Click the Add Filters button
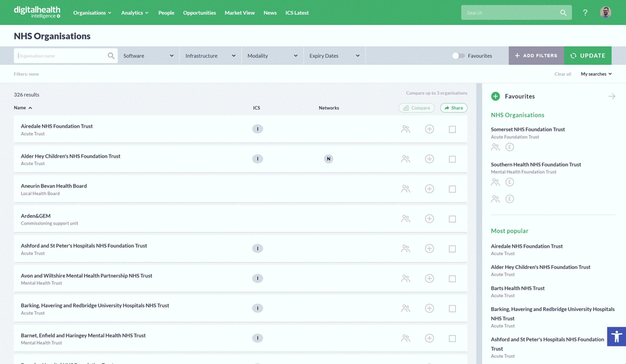The height and width of the screenshot is (364, 626). 536,56
